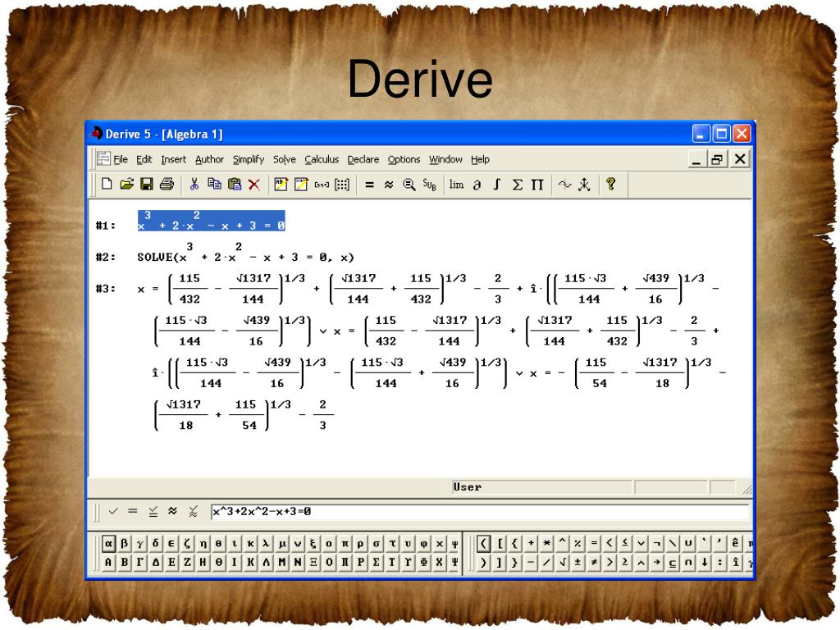The width and height of the screenshot is (840, 630).
Task: Open the File menu
Action: tap(121, 159)
